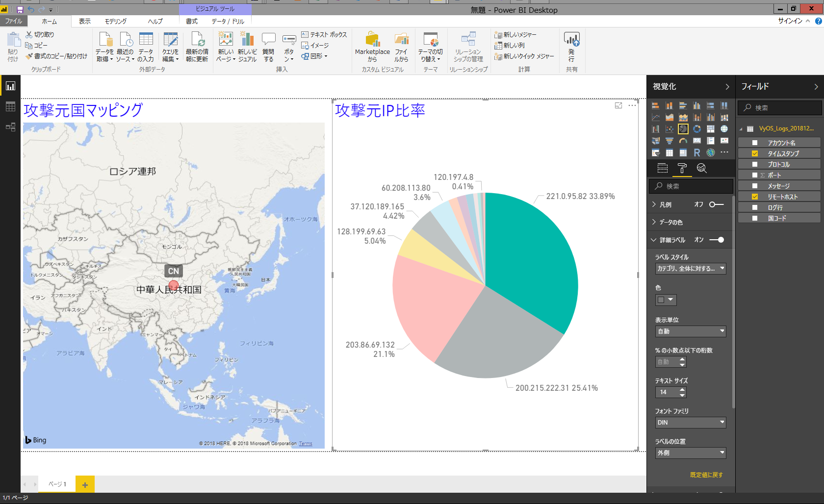The height and width of the screenshot is (504, 824).
Task: Choose the funnel chart visualization
Action: point(669,141)
